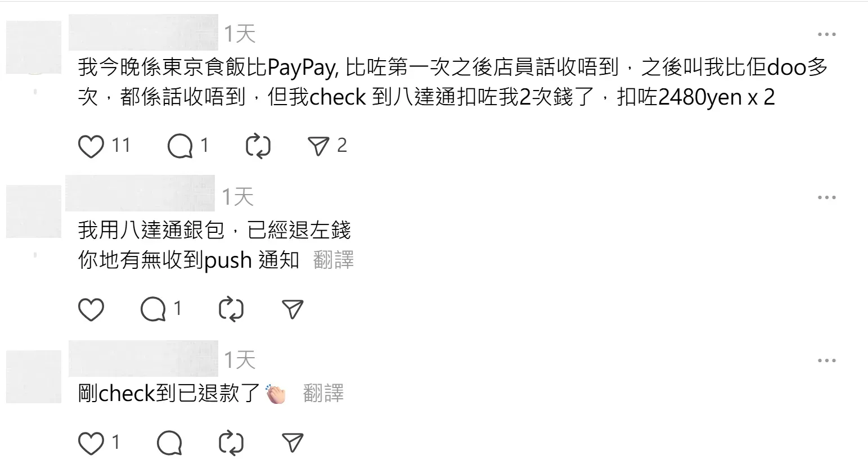Like the 已退款了 comment
The width and height of the screenshot is (868, 464).
(91, 443)
